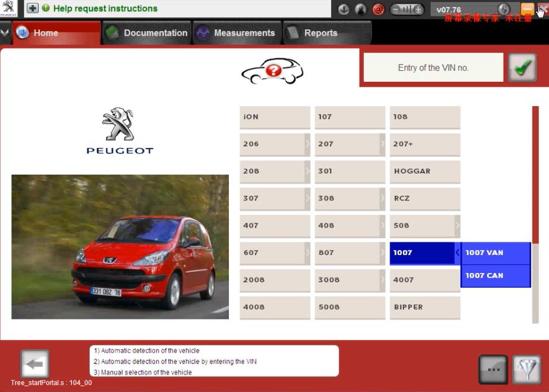549x392 pixels.
Task: Click the vehicle list scrollbar thumb
Action: [x=535, y=174]
